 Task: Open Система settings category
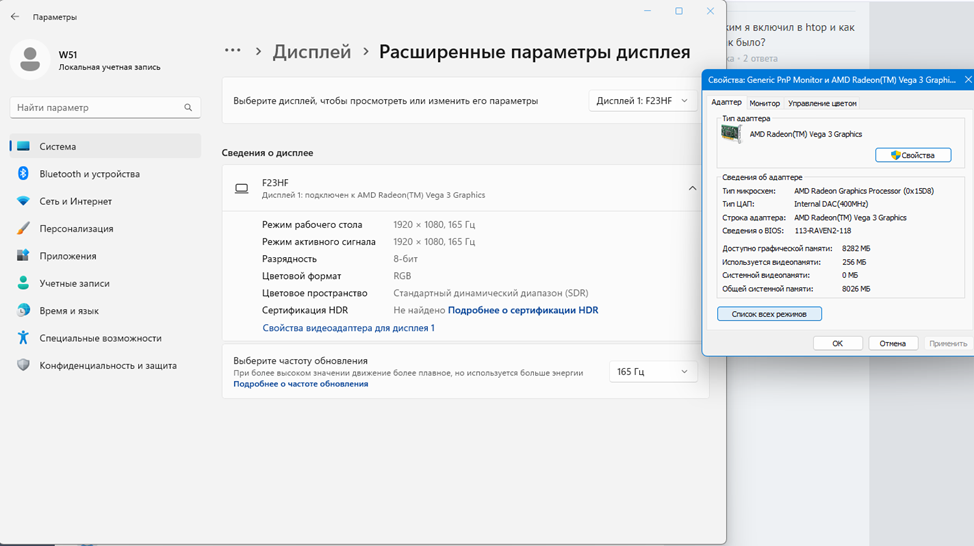(106, 147)
